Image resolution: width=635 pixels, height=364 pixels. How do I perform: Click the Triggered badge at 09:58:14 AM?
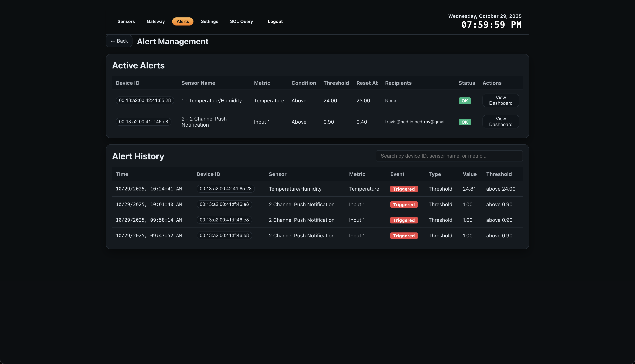click(404, 220)
